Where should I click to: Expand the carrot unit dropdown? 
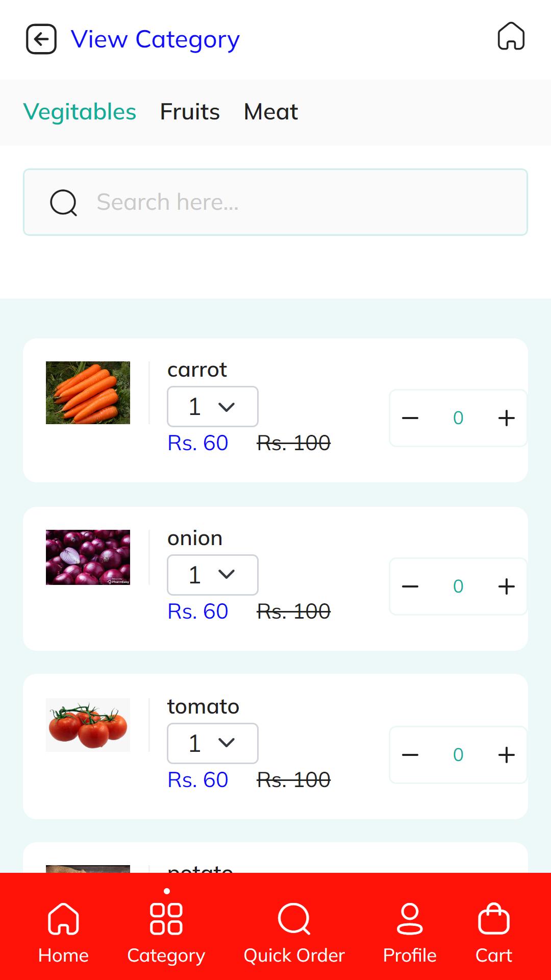click(213, 407)
